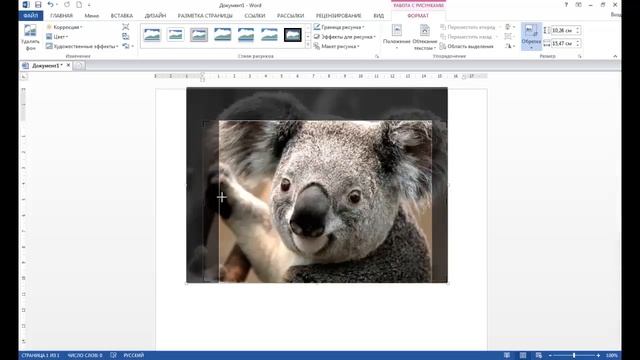Open picture styles dialog launcher
The width and height of the screenshot is (640, 360).
(x=377, y=56)
